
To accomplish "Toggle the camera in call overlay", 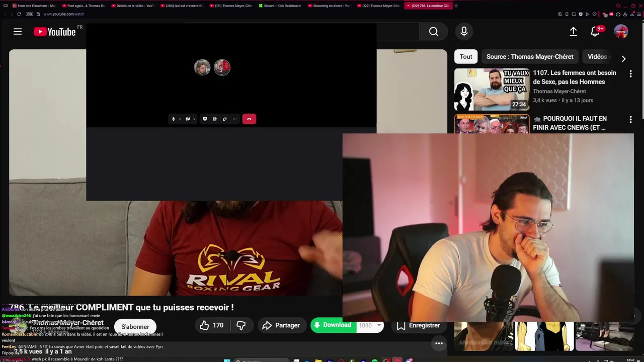I will [x=188, y=119].
